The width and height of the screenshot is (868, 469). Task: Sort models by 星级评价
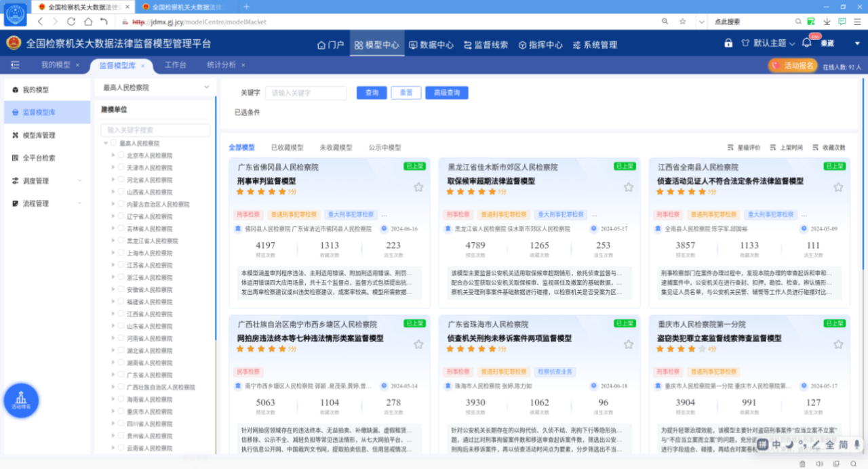coord(744,147)
